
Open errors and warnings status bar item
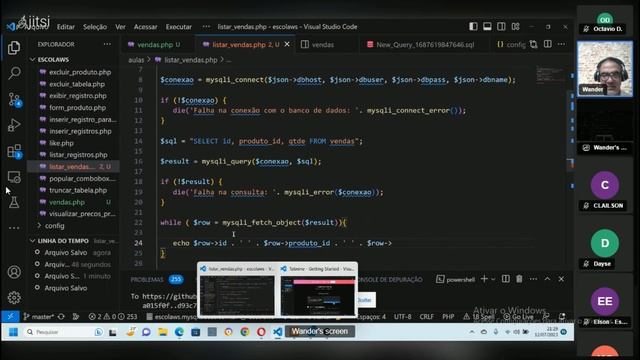113,317
